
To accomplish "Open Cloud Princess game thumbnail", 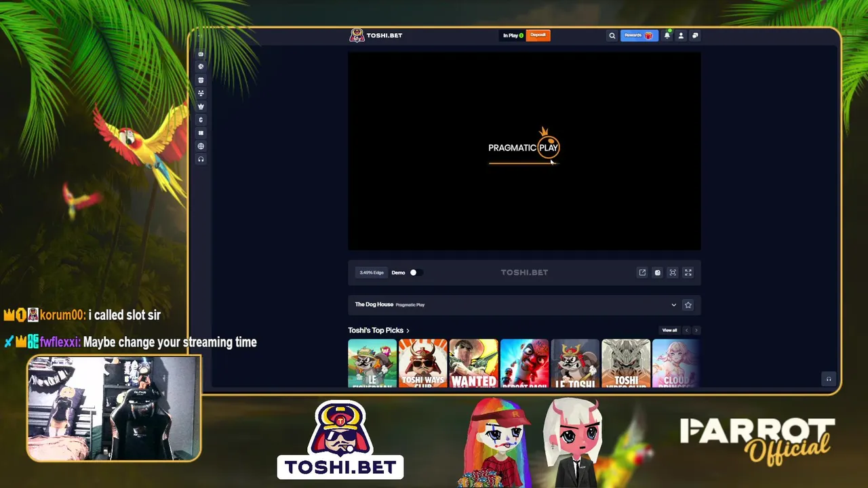I will [x=676, y=363].
